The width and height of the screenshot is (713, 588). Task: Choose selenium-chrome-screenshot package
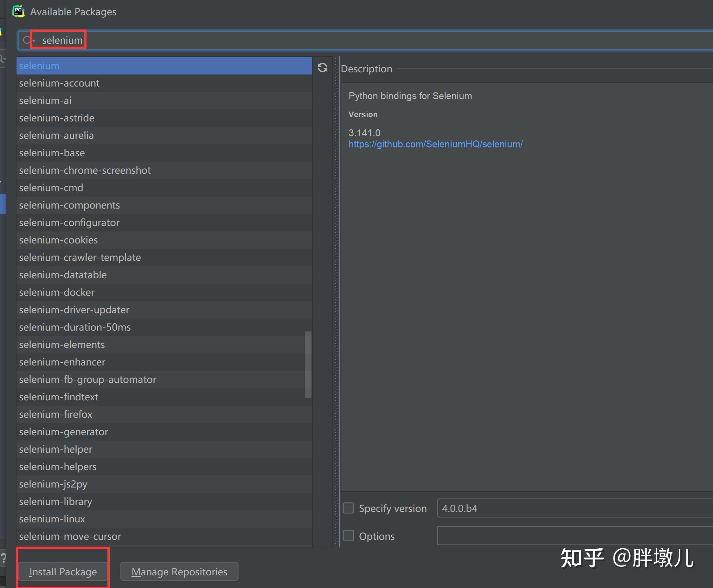[85, 170]
